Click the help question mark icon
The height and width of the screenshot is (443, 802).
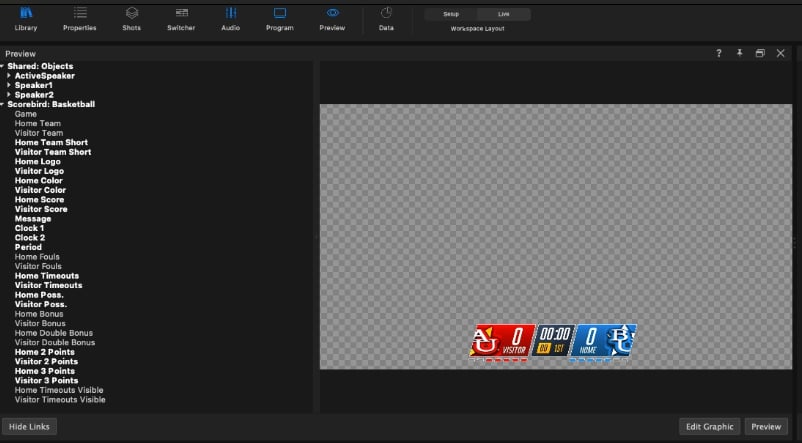point(719,53)
